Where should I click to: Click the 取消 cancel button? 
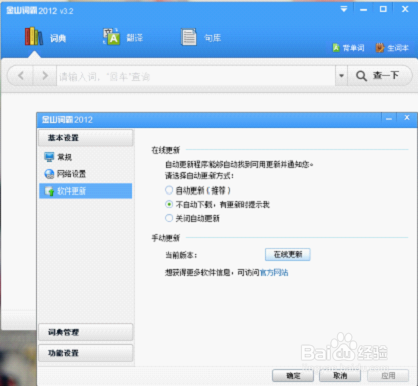[x=340, y=376]
